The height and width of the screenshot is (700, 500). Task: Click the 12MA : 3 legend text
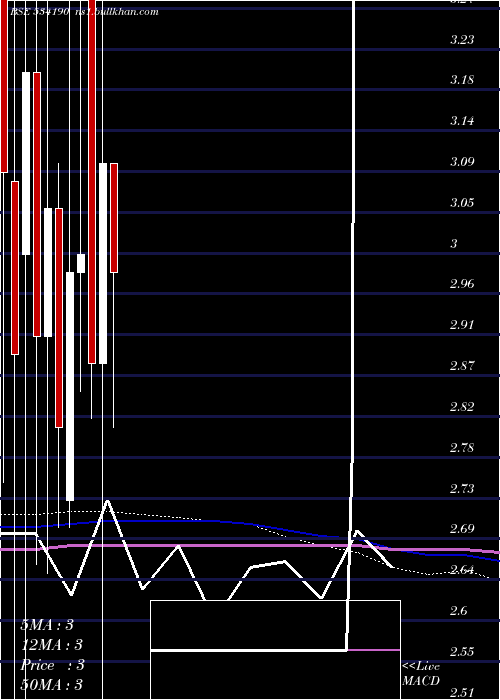coord(52,645)
